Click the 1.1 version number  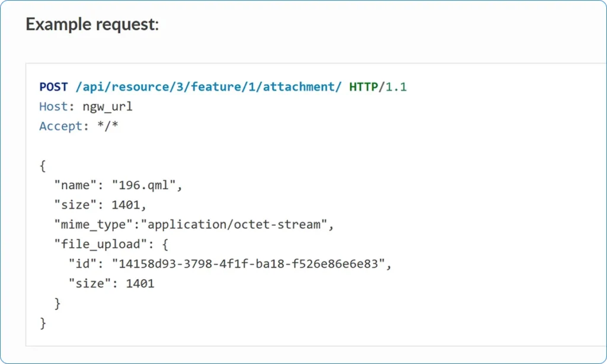click(x=396, y=87)
